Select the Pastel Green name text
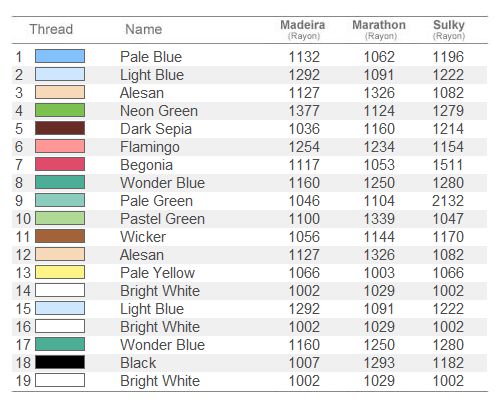Image resolution: width=500 pixels, height=402 pixels. [162, 219]
